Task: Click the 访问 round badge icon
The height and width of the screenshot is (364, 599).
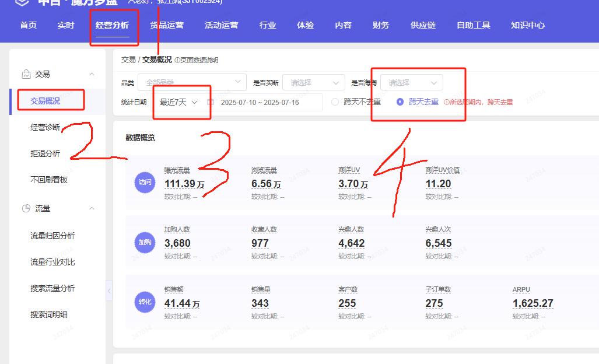Action: pos(145,183)
